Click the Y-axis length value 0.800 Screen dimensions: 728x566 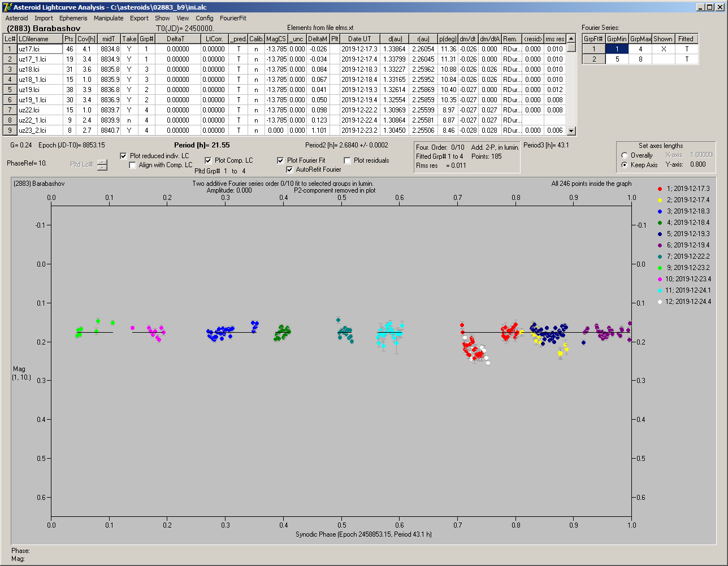(697, 165)
